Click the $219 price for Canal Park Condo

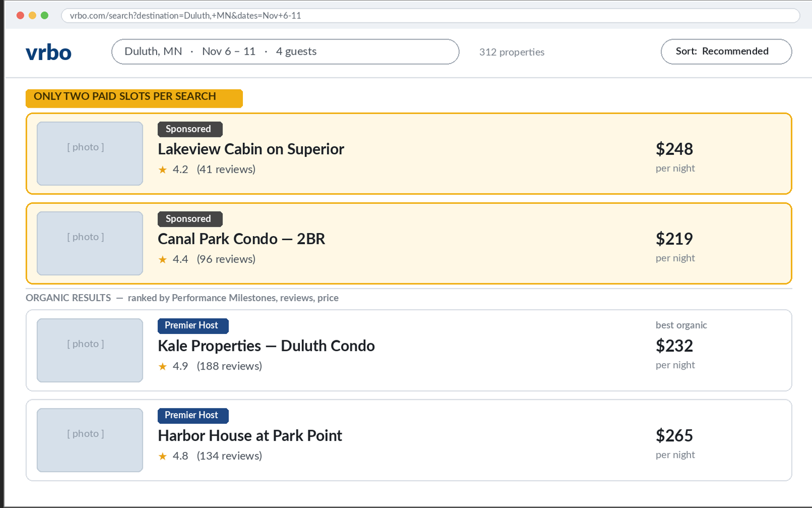(x=674, y=239)
